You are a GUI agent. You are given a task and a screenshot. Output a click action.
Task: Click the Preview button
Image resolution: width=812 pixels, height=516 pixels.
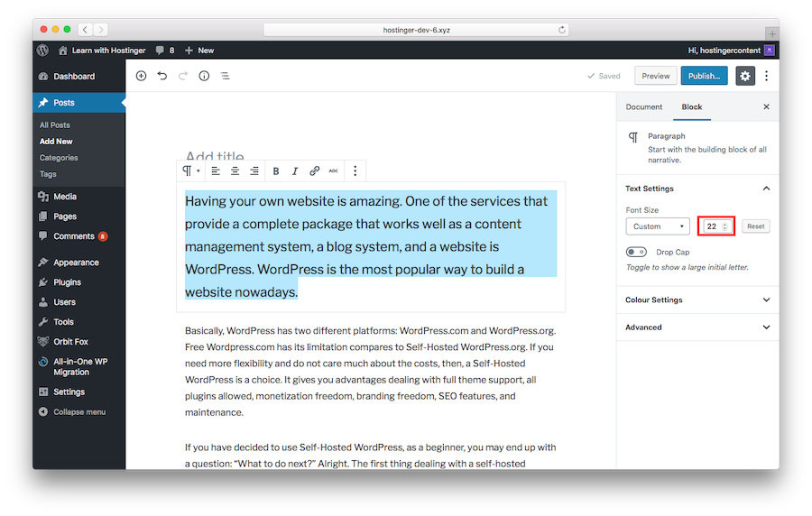coord(656,76)
